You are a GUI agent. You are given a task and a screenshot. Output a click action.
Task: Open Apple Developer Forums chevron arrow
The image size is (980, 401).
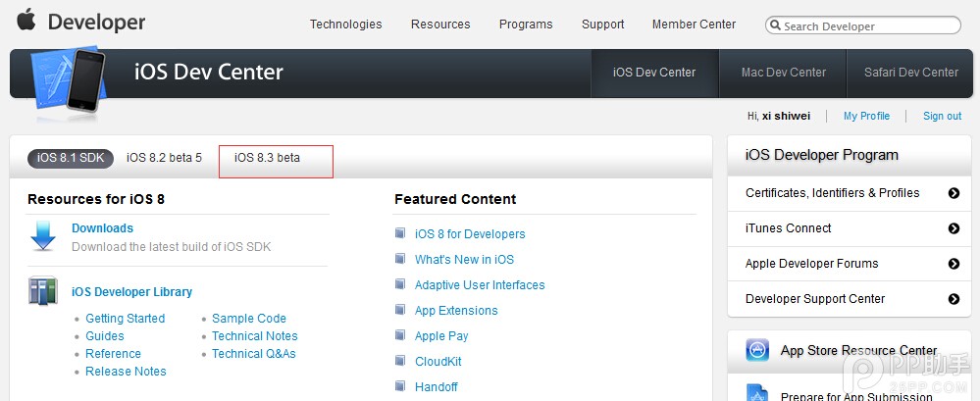(x=954, y=264)
